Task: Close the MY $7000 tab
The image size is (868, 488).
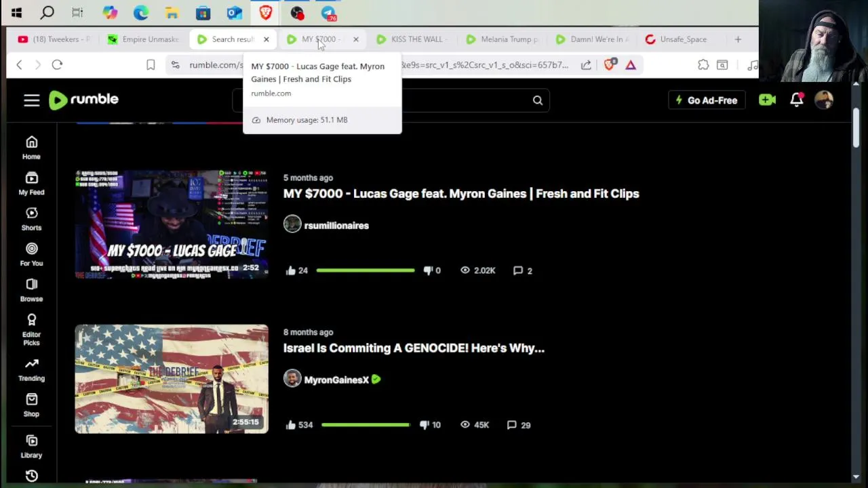Action: 355,39
